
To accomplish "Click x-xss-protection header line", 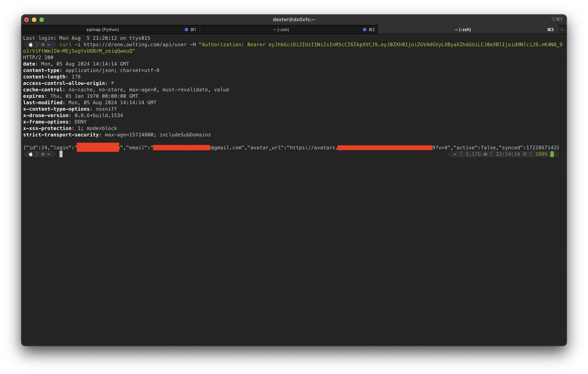I will (70, 128).
